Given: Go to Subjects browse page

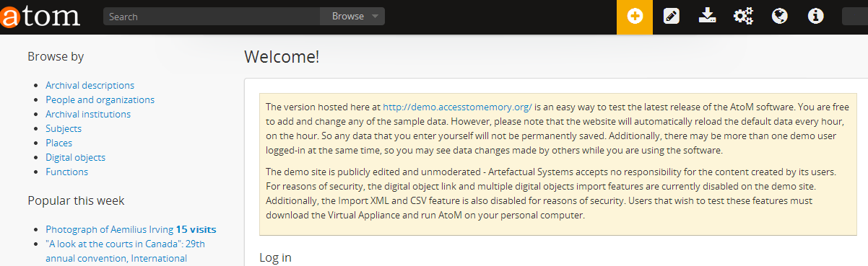Looking at the screenshot, I should [64, 128].
